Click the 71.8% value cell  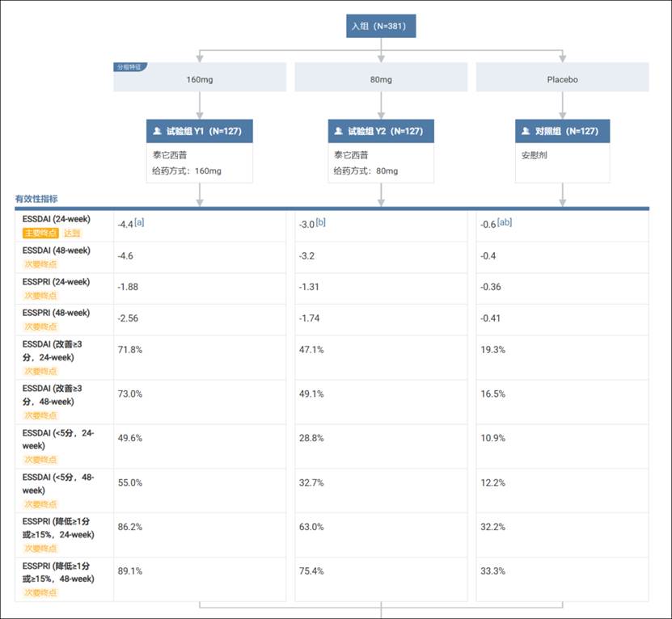200,358
